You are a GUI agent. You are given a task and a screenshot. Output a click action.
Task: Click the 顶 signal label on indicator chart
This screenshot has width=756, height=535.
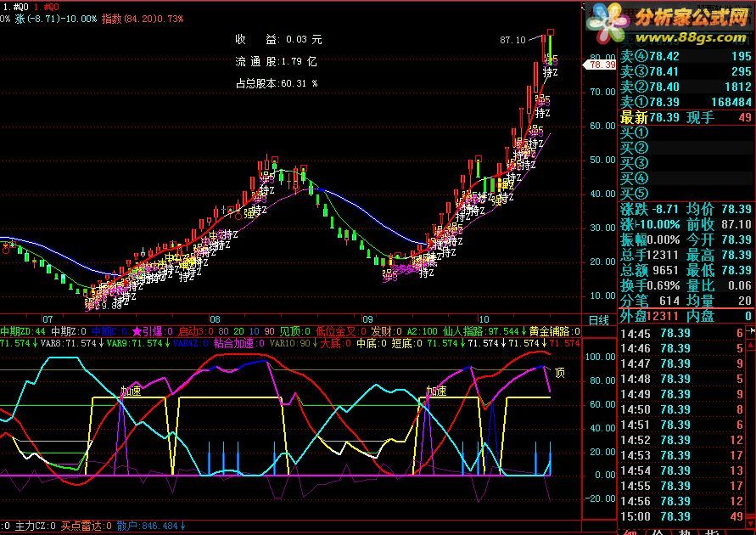560,373
